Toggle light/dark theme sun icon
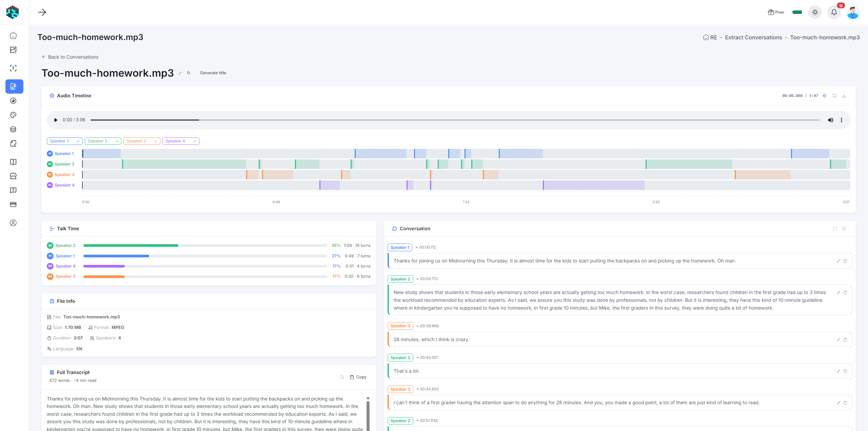Viewport: 868px width, 431px height. pos(815,12)
